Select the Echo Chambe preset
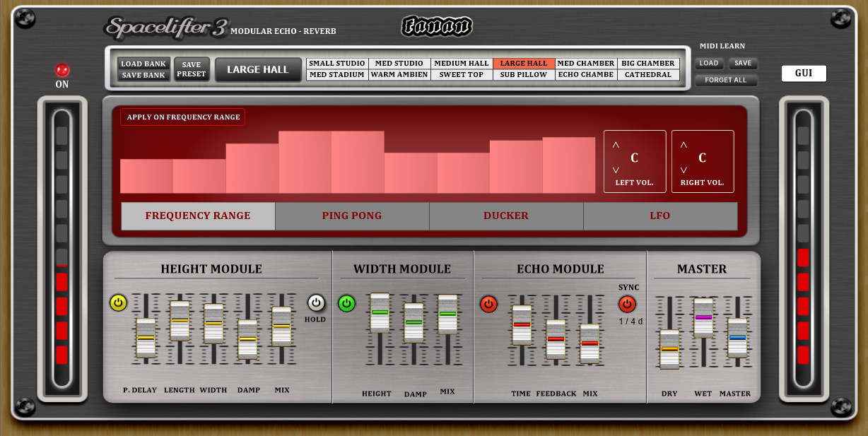 [586, 75]
